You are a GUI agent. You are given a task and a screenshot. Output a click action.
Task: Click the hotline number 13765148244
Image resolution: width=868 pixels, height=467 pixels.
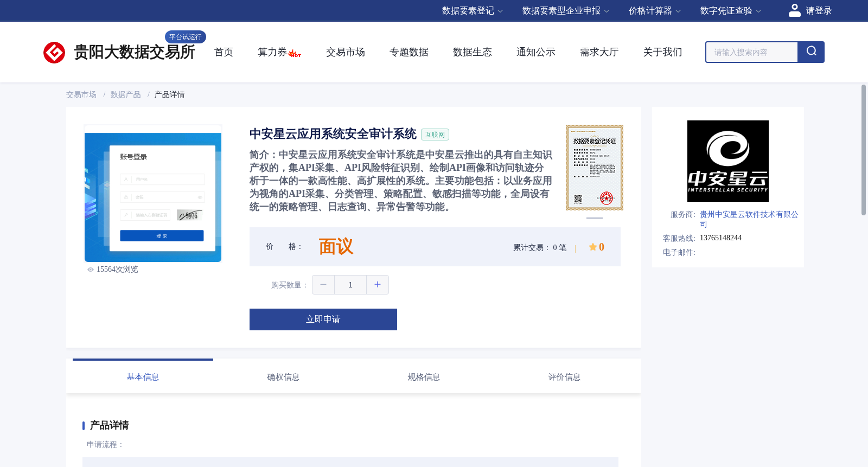click(720, 238)
